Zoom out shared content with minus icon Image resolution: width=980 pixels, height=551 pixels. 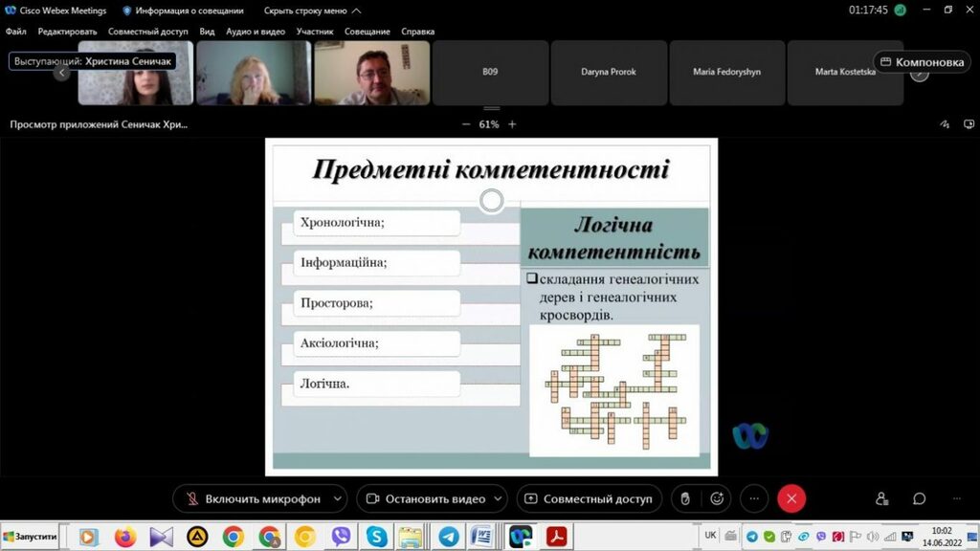click(466, 124)
